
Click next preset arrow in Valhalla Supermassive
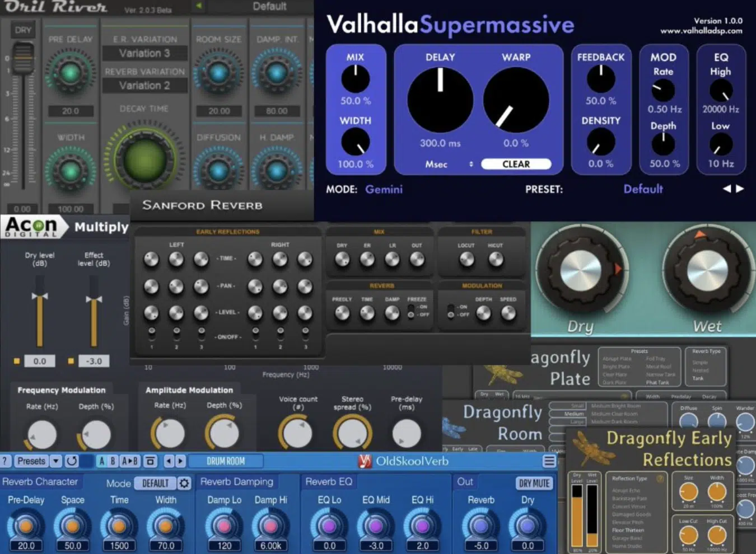[x=740, y=189]
